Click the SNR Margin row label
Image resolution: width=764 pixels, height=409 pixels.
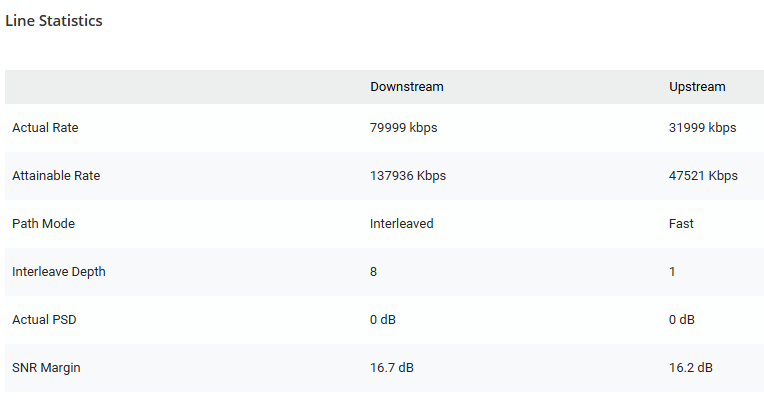[46, 368]
